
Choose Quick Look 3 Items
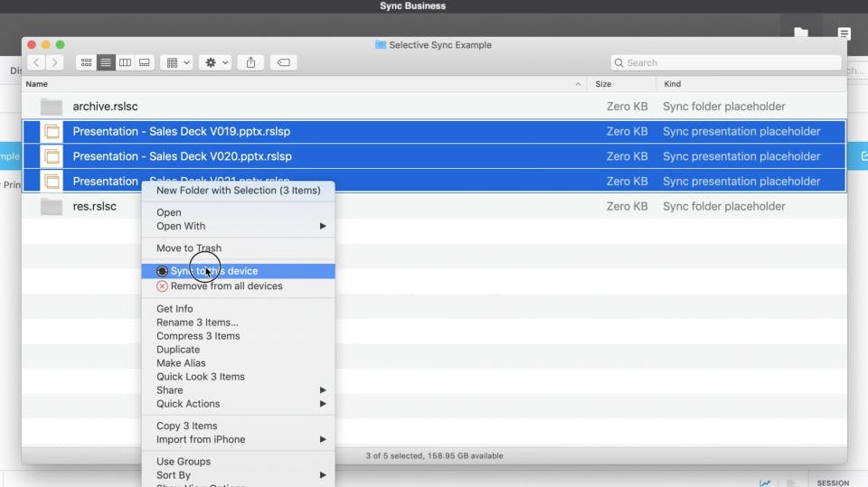pyautogui.click(x=238, y=376)
